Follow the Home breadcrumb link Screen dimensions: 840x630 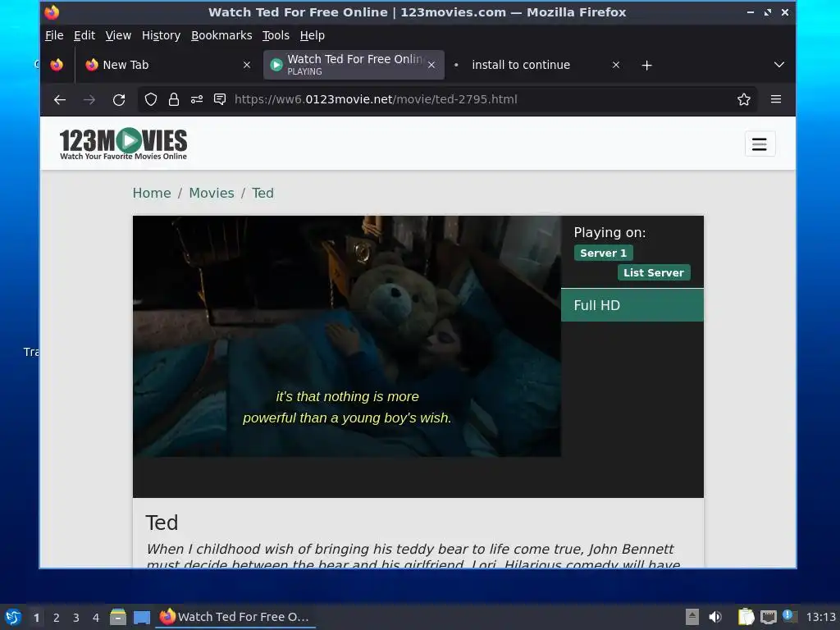[152, 194]
